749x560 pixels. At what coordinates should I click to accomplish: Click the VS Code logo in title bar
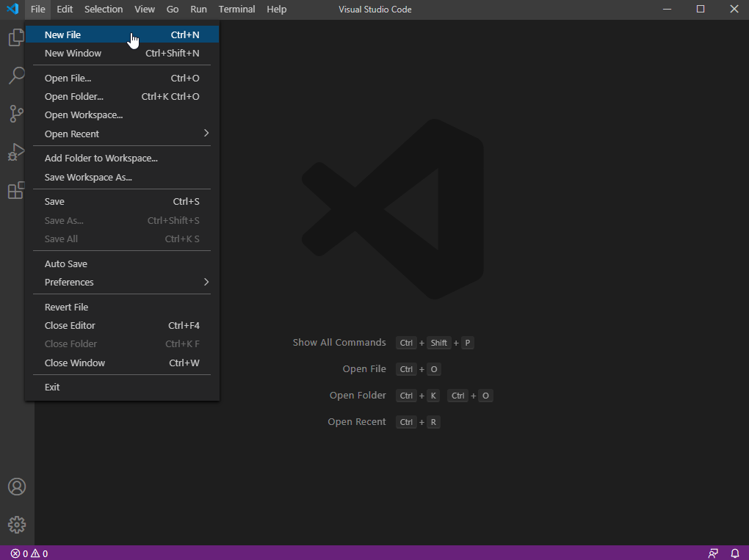(x=12, y=10)
